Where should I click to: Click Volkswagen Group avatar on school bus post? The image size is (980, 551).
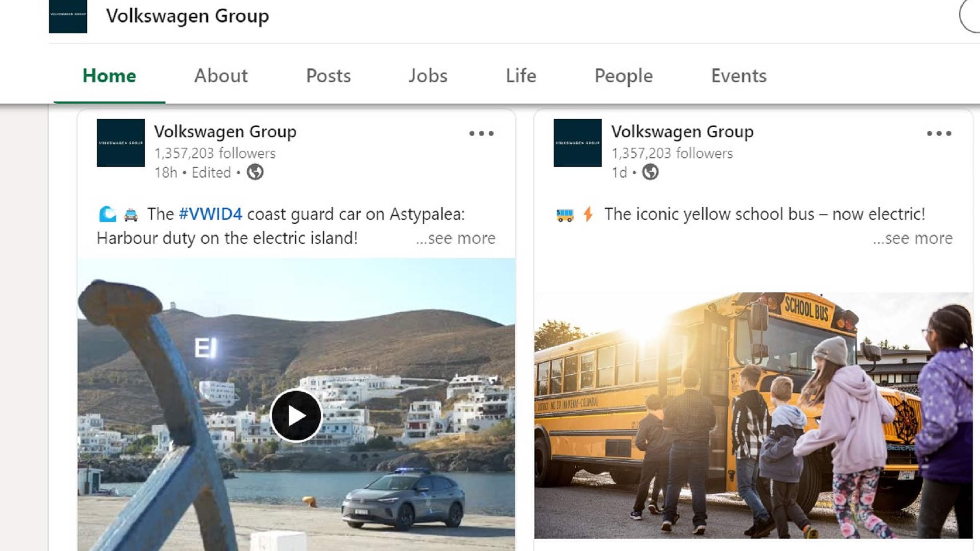coord(578,143)
